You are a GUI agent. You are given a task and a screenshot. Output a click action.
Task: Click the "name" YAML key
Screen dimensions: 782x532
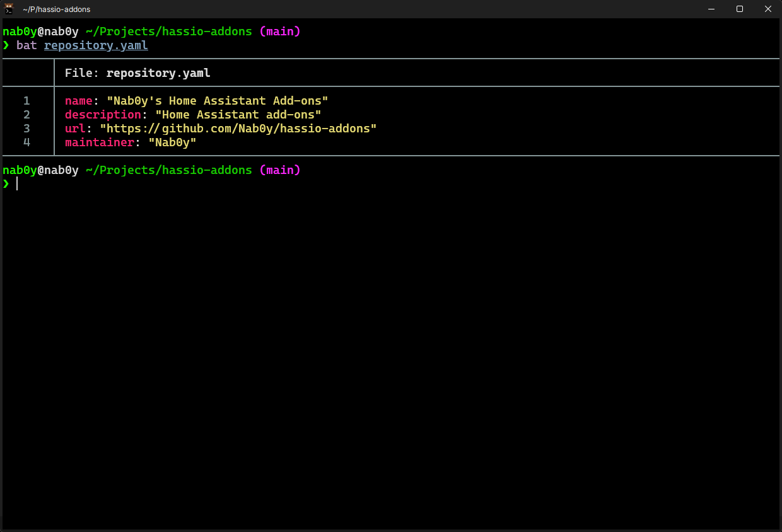point(79,101)
